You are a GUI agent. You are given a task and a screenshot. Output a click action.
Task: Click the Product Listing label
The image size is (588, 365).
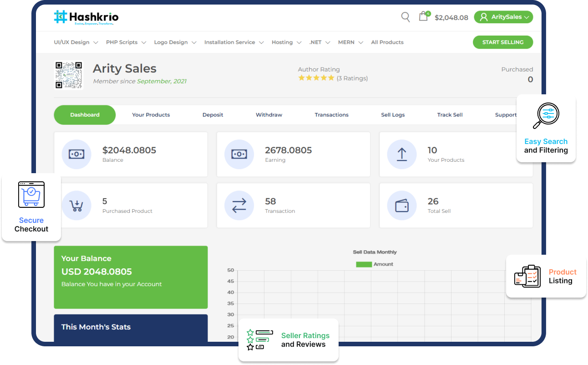(x=562, y=276)
